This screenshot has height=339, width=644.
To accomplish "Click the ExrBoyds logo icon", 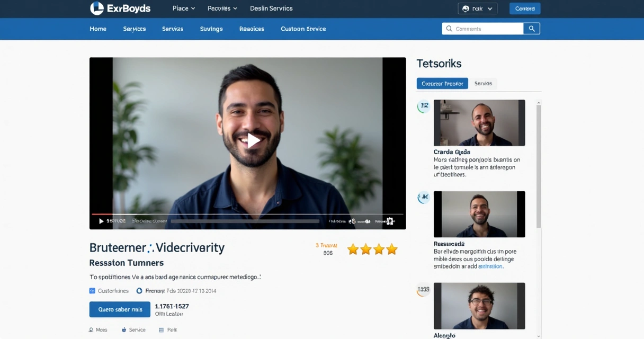I will pyautogui.click(x=97, y=8).
